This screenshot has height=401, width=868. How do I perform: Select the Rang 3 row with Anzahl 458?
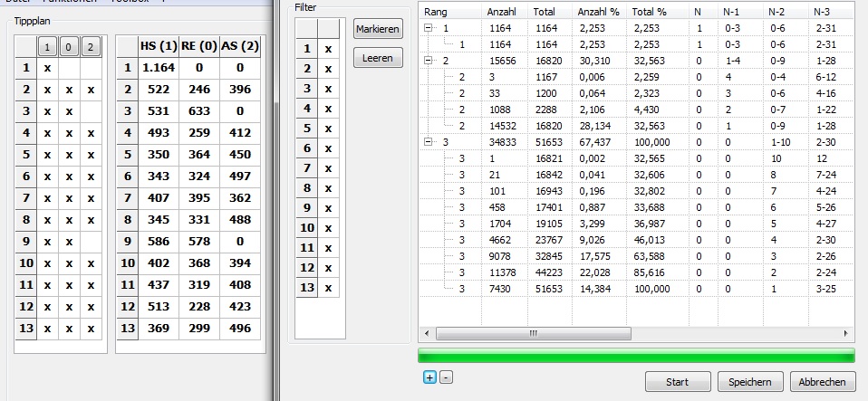637,207
